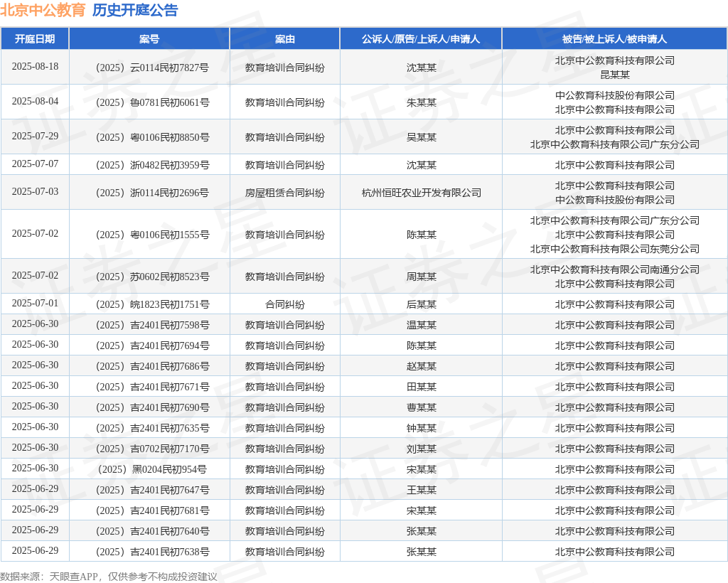Click plaintiff 吴某某
This screenshot has height=583, width=728.
coord(421,137)
